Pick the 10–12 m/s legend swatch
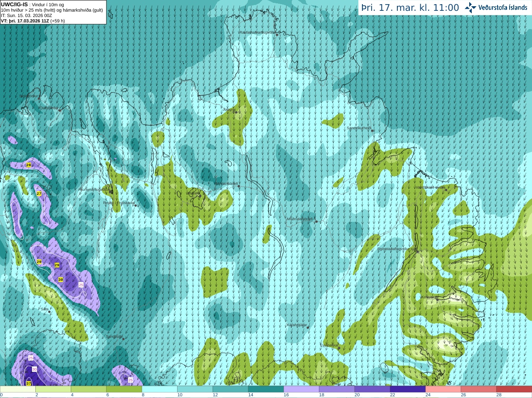 pyautogui.click(x=195, y=389)
